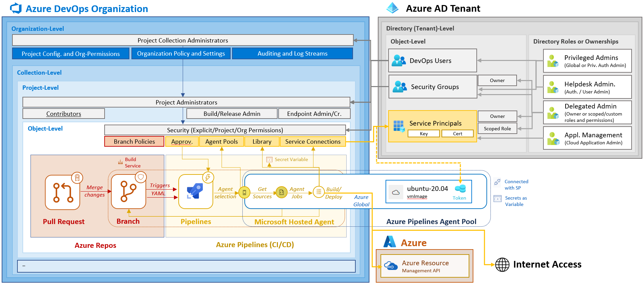644x285 pixels.
Task: Click the Cert box under Service Principals
Action: (x=458, y=134)
